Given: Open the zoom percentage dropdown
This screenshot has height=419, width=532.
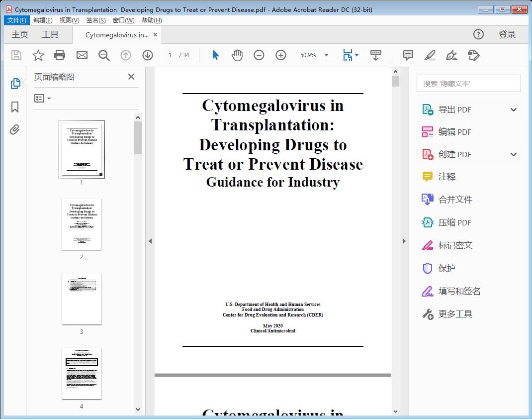Looking at the screenshot, I should tap(326, 55).
